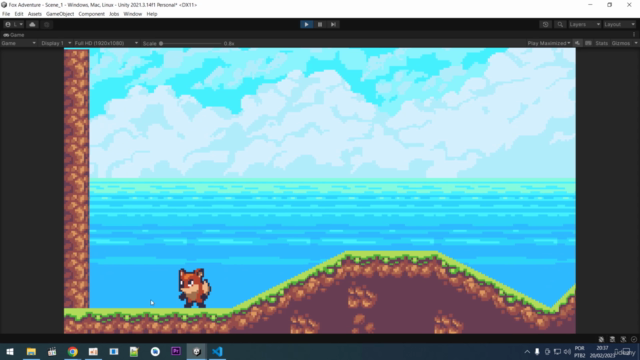Viewport: 640px width, 360px height.
Task: Open the Display 1 dropdown
Action: 56,43
